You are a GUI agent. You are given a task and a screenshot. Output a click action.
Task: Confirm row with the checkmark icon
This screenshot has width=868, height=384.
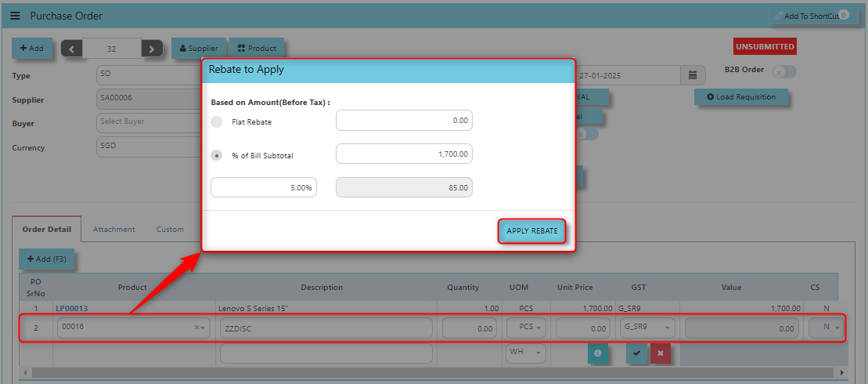click(x=636, y=353)
